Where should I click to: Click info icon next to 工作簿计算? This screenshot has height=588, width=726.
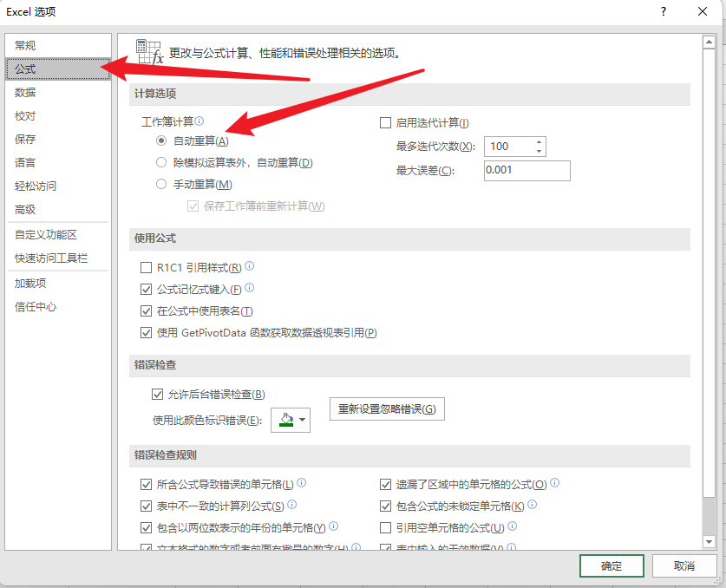[x=199, y=122]
